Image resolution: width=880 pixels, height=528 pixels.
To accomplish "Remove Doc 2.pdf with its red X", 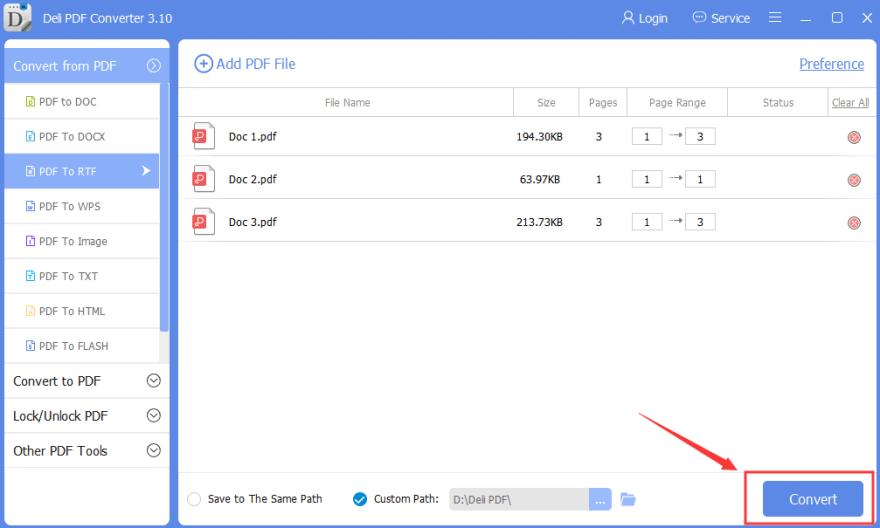I will [x=854, y=180].
